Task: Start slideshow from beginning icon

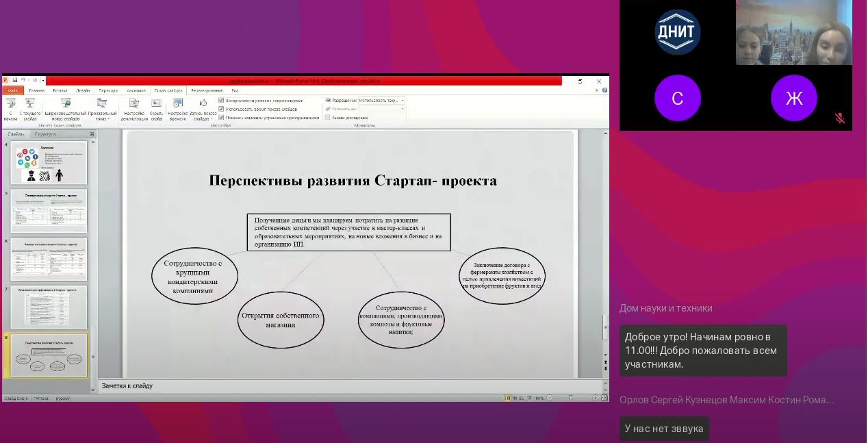Action: pyautogui.click(x=10, y=103)
